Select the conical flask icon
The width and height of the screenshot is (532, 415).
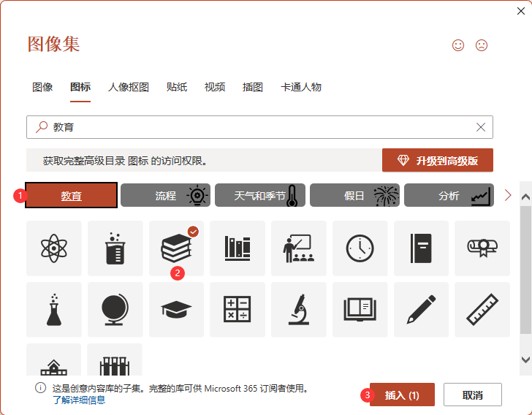tap(54, 310)
